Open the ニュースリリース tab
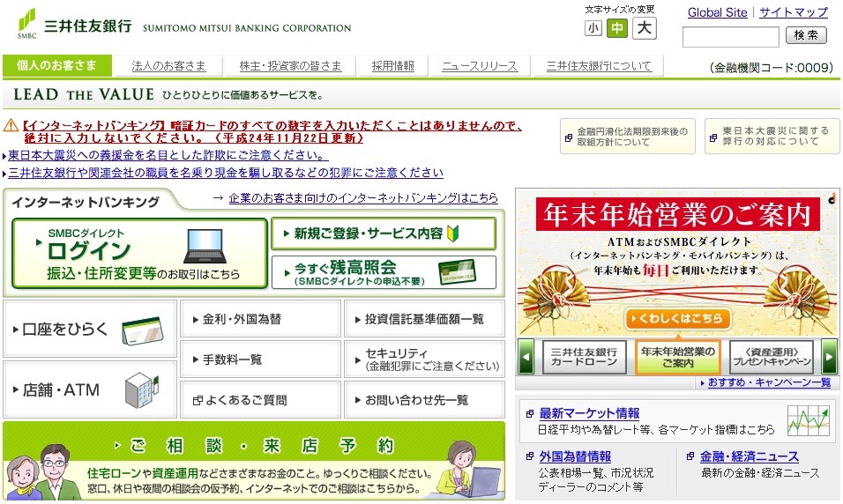Viewport: 843px width, 504px height. 480,65
